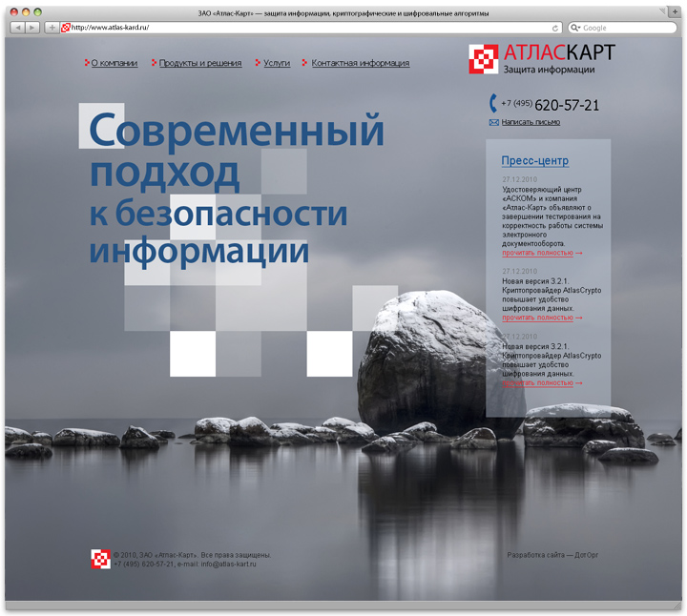Open the Пресс-центр heading link

click(534, 161)
